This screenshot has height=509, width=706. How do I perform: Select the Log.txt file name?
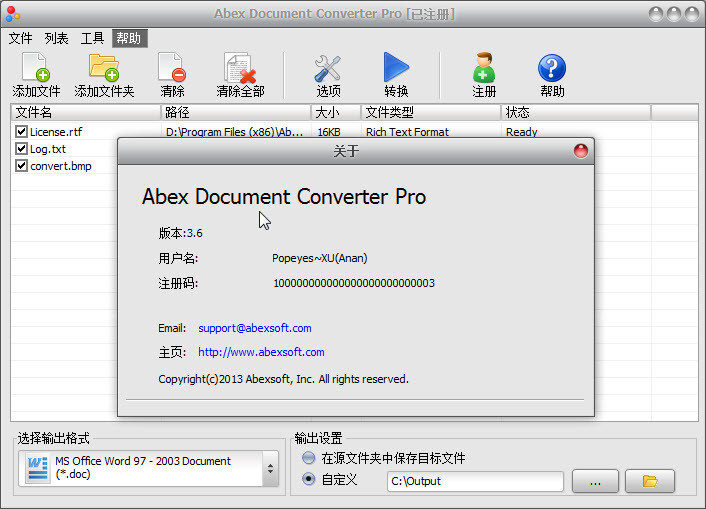[x=48, y=149]
